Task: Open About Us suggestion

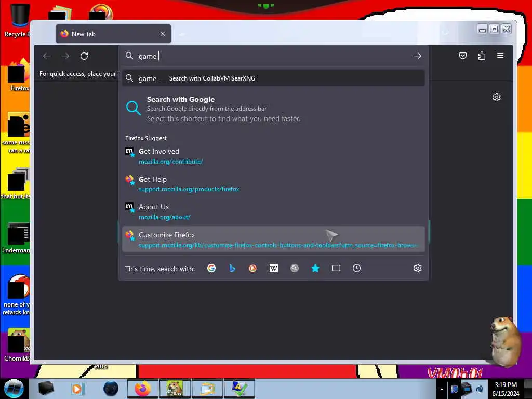Action: tap(273, 212)
